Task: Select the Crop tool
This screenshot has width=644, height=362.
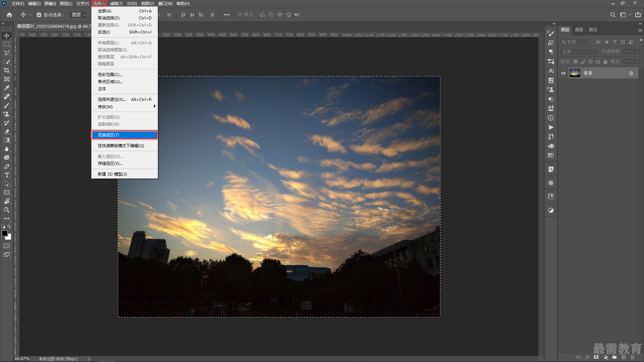Action: 7,70
